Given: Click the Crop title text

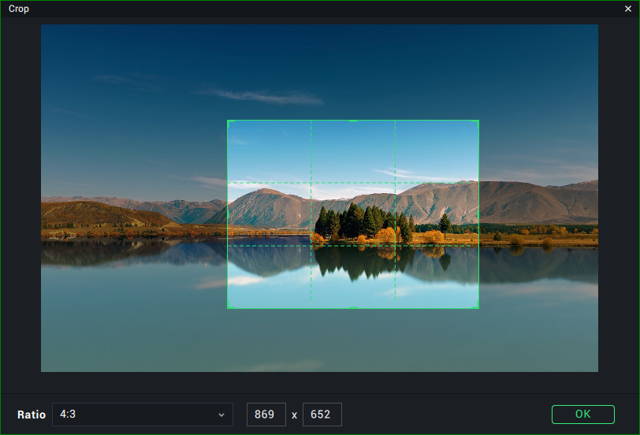Looking at the screenshot, I should [18, 9].
